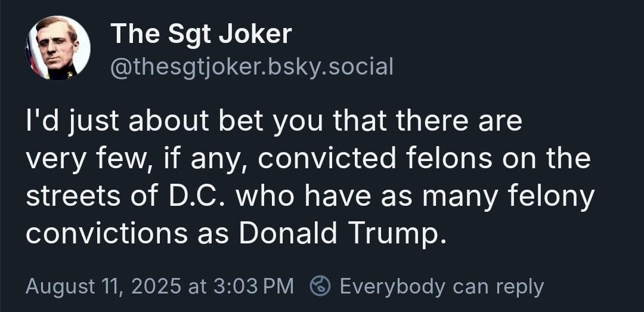Click the globe reply-settings icon
The width and height of the screenshot is (644, 312).
[320, 286]
